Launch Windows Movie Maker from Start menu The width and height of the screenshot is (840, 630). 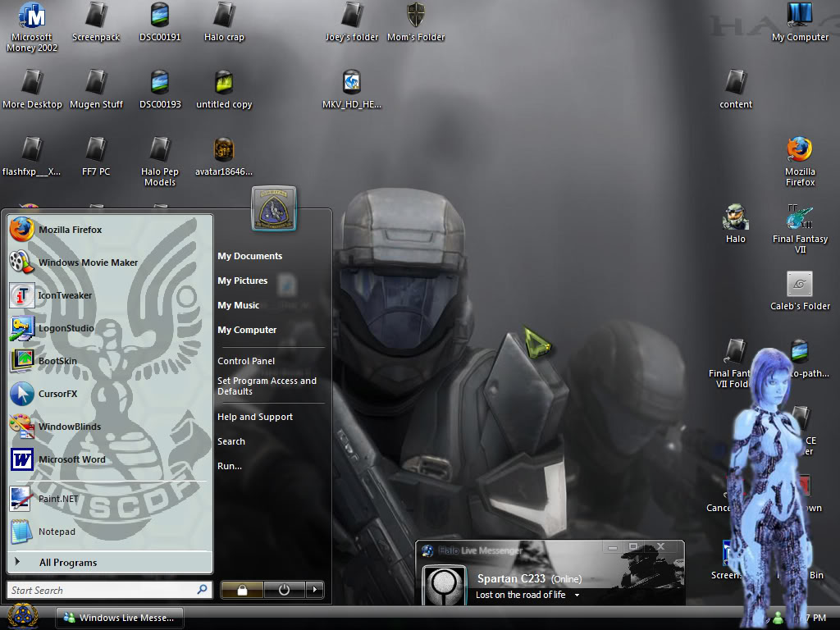(x=110, y=262)
